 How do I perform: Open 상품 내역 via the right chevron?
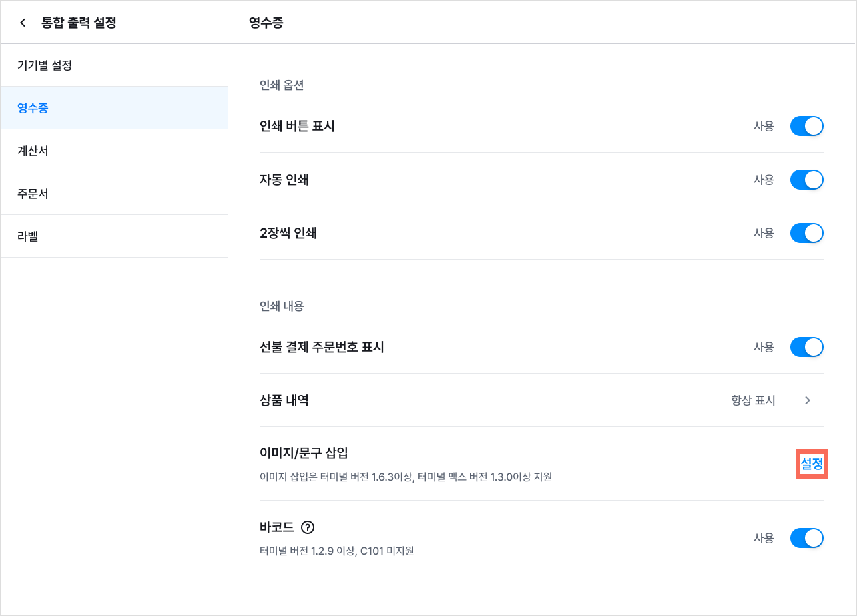(x=808, y=400)
